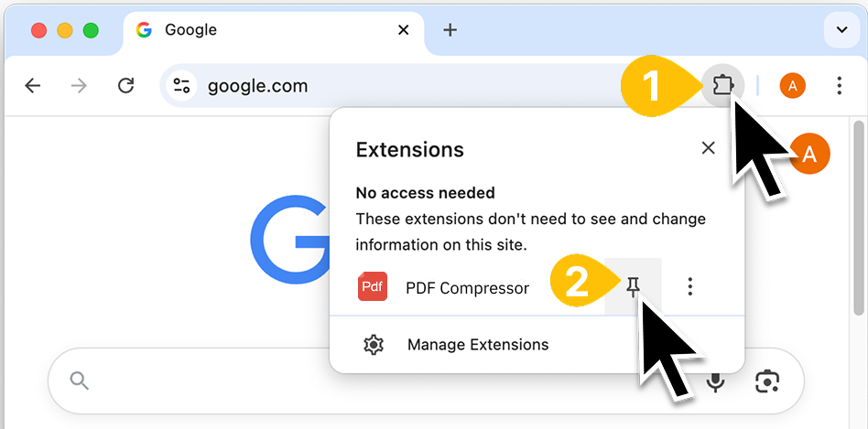Select the PDF Compressor extension entry
The image size is (868, 429).
point(467,288)
